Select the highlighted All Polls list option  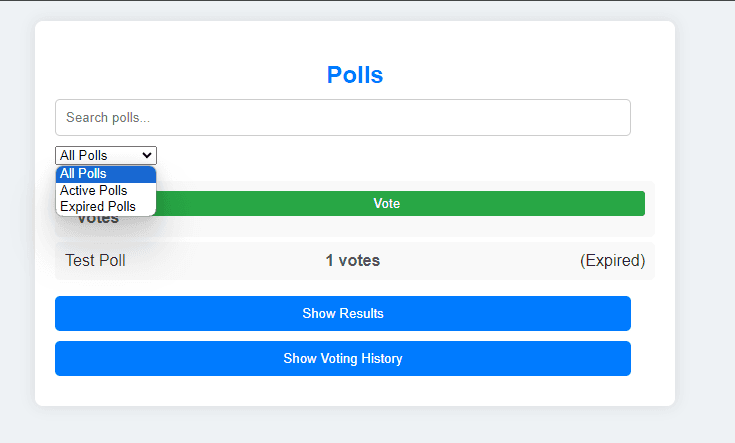coord(105,174)
